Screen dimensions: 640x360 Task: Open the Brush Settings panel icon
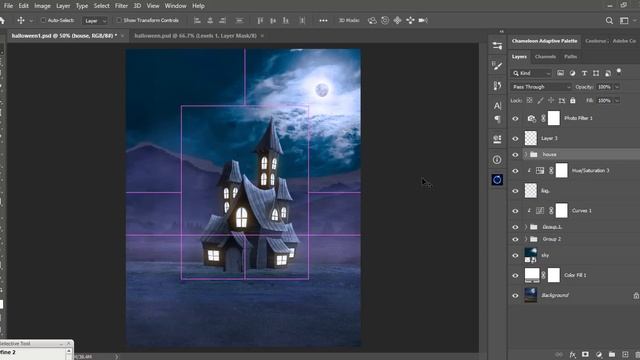497,66
